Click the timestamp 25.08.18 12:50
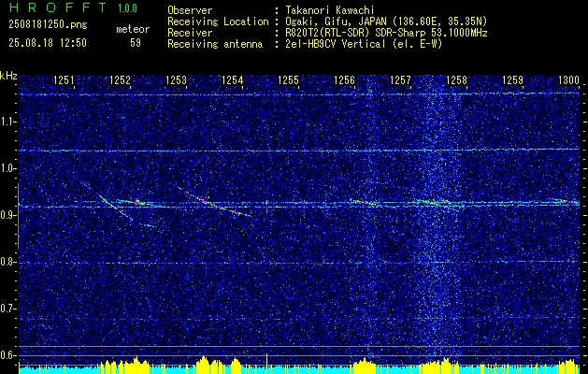 coord(48,43)
